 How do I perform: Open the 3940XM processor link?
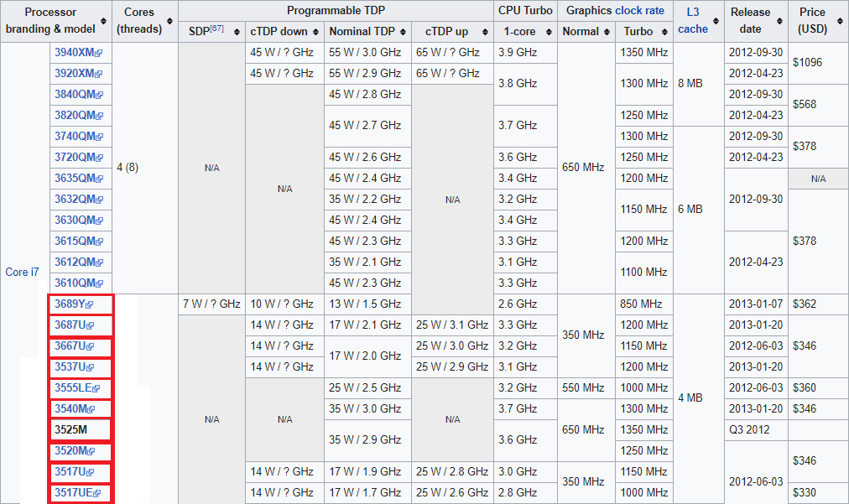(x=78, y=53)
